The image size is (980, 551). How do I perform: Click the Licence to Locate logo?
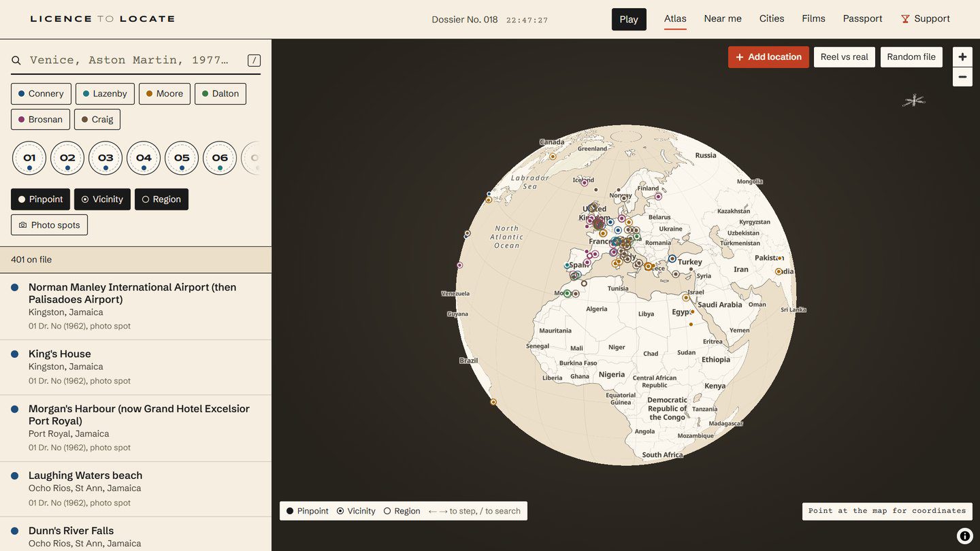tap(103, 19)
